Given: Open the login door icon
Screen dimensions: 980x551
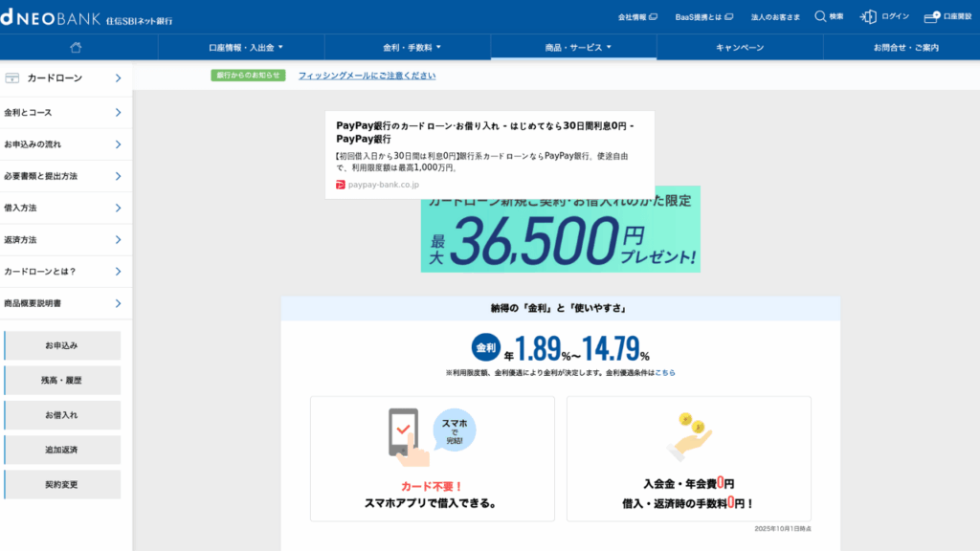Looking at the screenshot, I should click(x=867, y=16).
